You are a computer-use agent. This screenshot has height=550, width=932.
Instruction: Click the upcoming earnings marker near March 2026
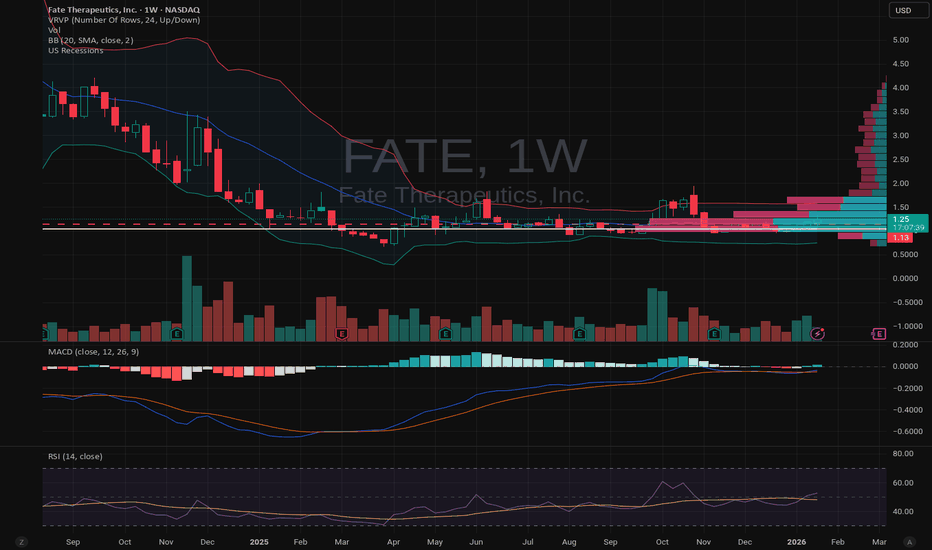click(879, 332)
